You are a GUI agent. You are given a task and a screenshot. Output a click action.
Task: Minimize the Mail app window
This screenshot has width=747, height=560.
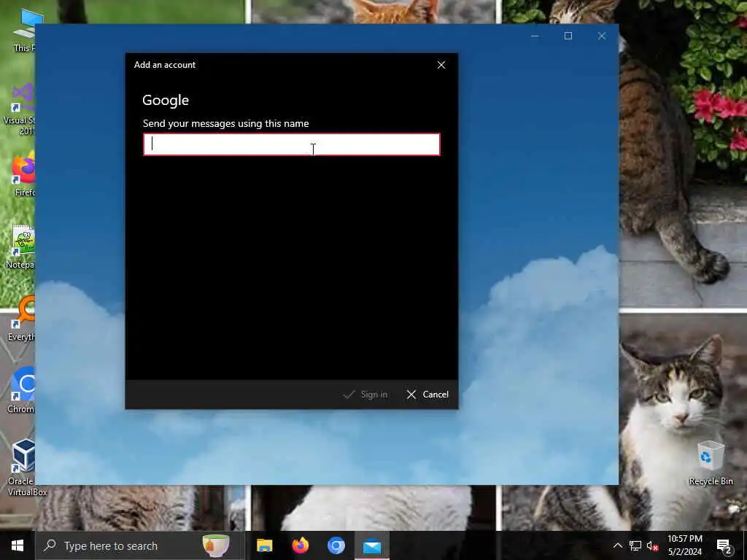pyautogui.click(x=535, y=36)
